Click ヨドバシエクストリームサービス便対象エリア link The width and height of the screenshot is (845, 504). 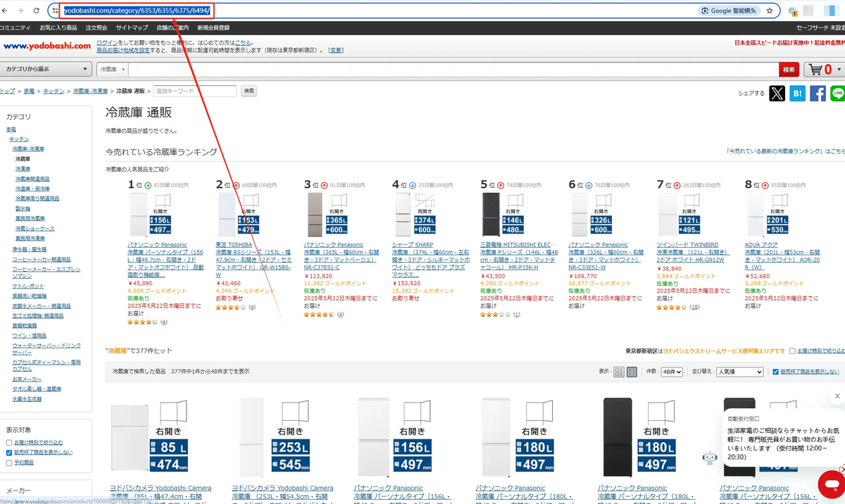pos(724,351)
